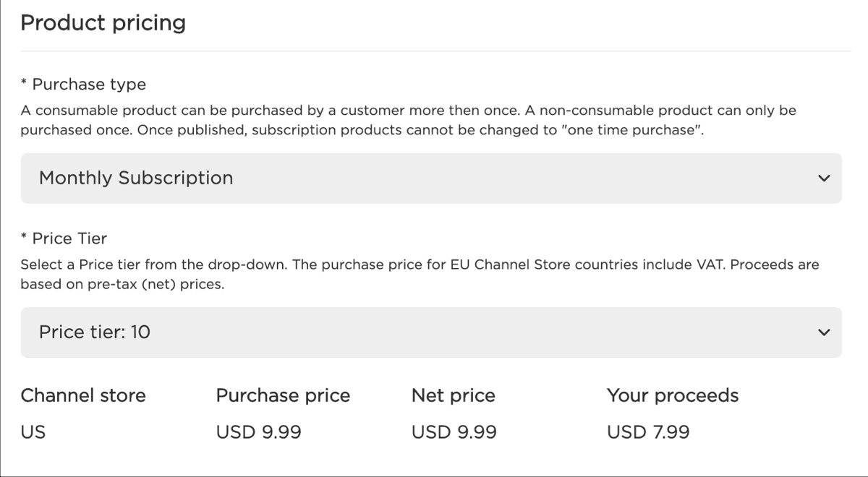This screenshot has height=477, width=868.
Task: Open the Purchase type dropdown chevron
Action: tap(823, 178)
